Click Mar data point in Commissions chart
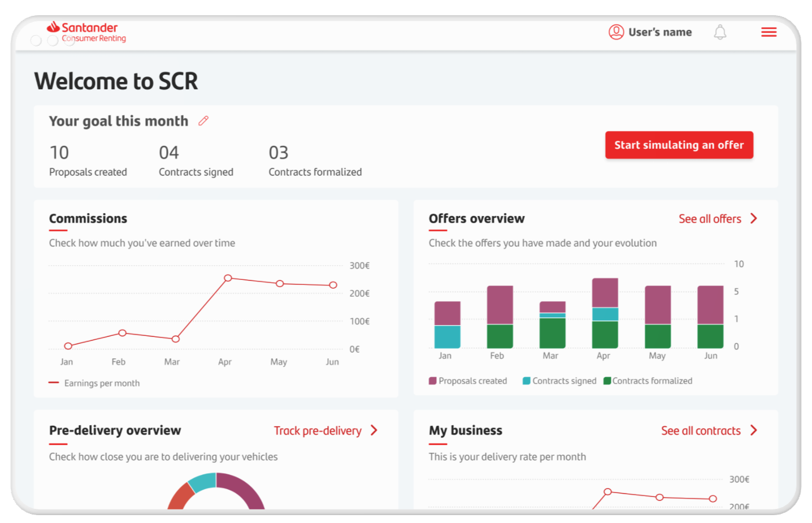The image size is (812, 523). tap(176, 339)
